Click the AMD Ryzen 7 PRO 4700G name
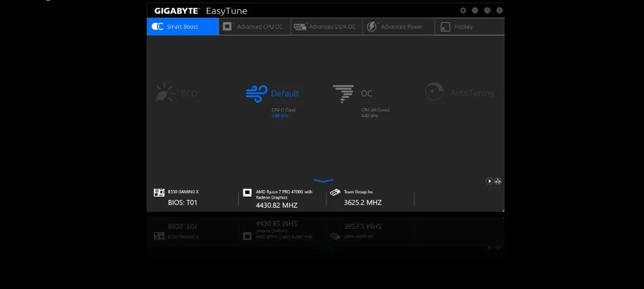The width and height of the screenshot is (644, 289). (284, 195)
